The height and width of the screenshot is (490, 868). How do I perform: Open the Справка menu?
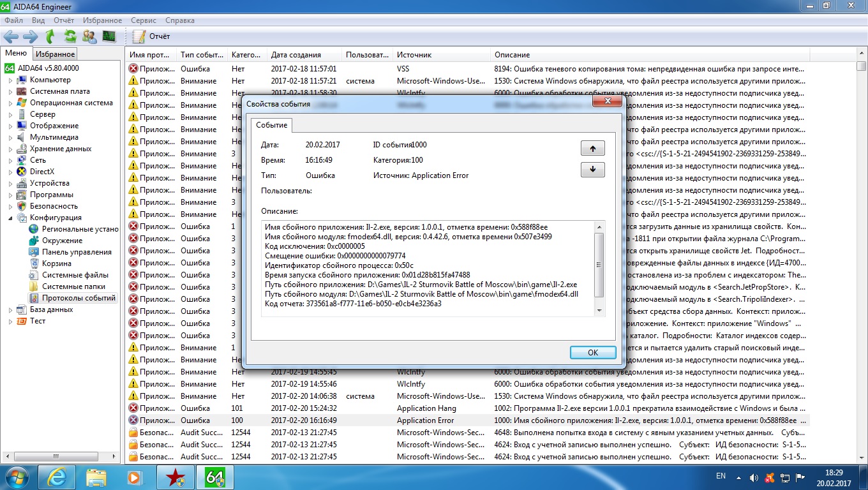[x=179, y=20]
